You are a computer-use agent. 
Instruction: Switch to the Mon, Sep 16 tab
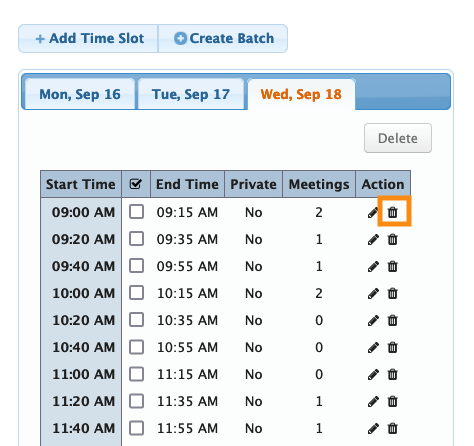(80, 94)
